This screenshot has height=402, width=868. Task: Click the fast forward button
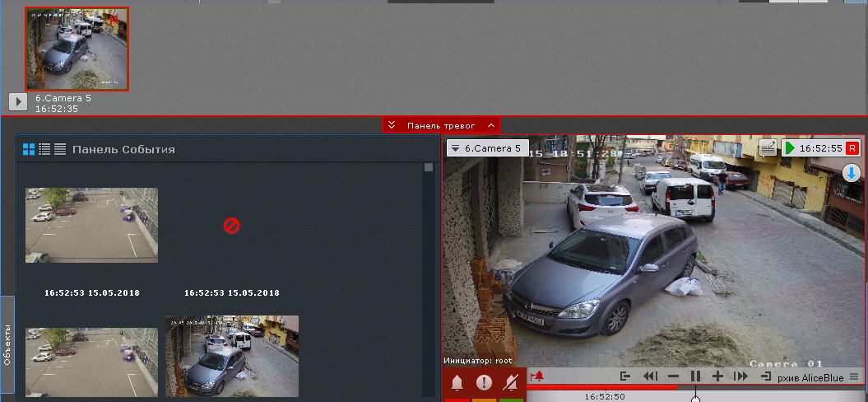coord(740,376)
